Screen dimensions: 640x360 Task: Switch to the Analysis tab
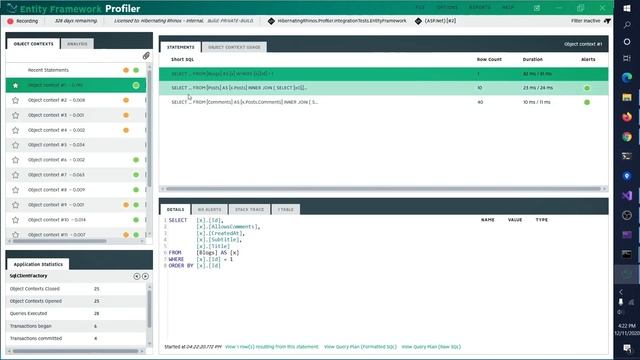[77, 44]
